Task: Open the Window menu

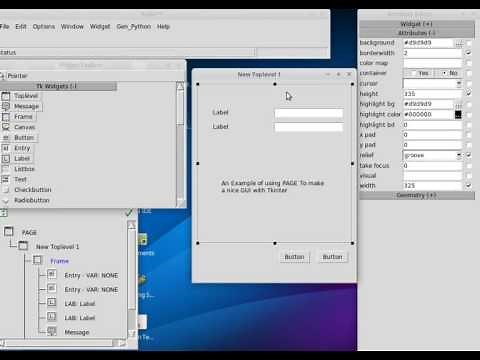Action: 72,26
